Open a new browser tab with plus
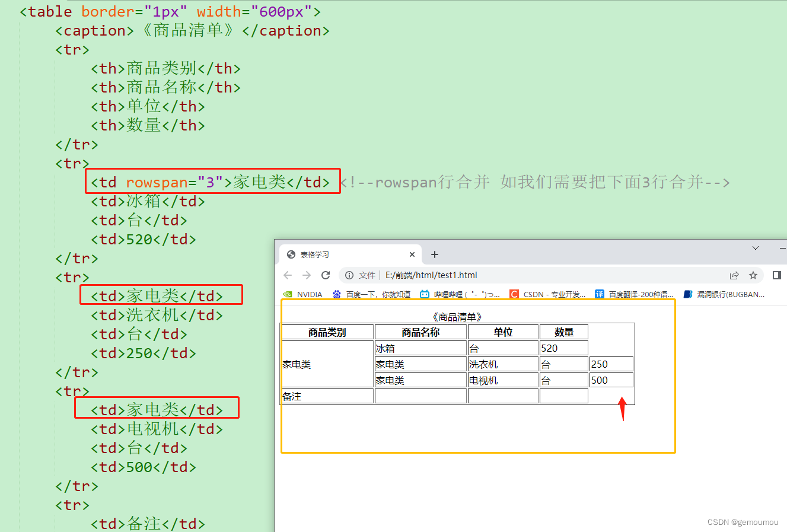This screenshot has height=532, width=787. pos(435,254)
